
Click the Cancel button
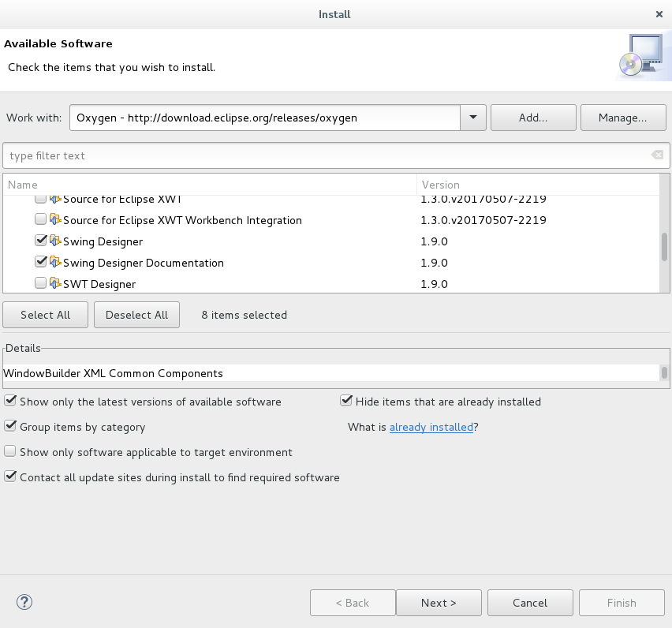click(x=530, y=603)
